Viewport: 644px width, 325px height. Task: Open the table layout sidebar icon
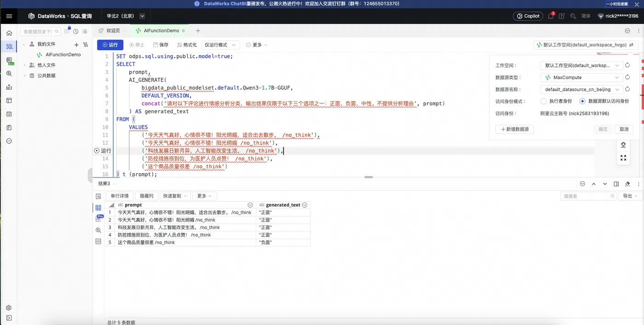[x=9, y=100]
